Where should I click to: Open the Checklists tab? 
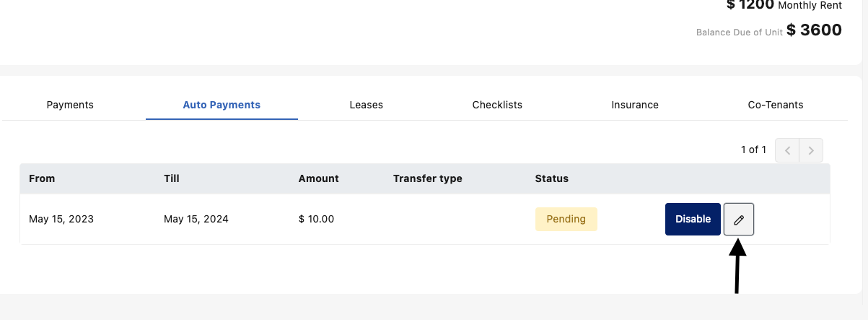497,105
